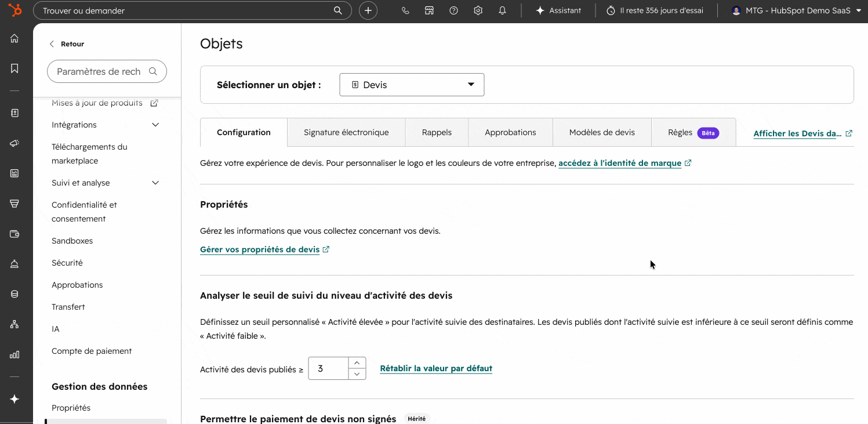Decrease the activity threshold with down arrow
Screen dimensions: 868x424
357,374
